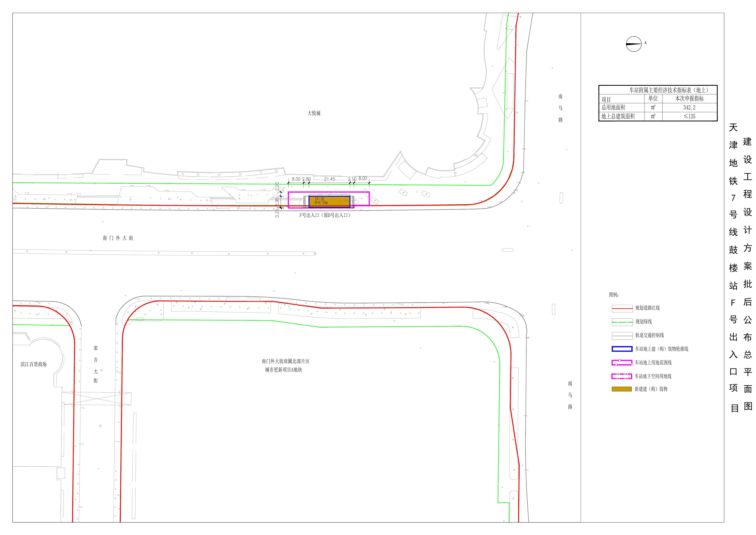The width and height of the screenshot is (756, 535).
Task: Click the 21.45 dimension annotation
Action: click(x=329, y=179)
